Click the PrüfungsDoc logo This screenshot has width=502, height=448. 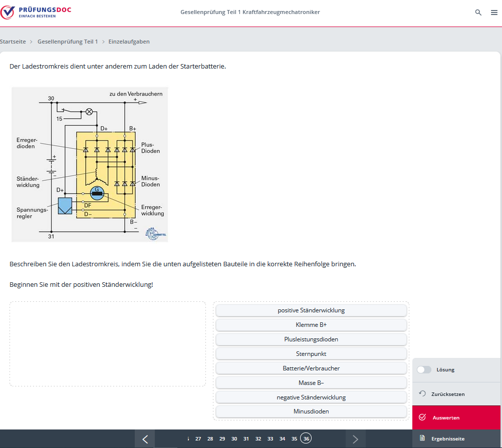point(35,12)
